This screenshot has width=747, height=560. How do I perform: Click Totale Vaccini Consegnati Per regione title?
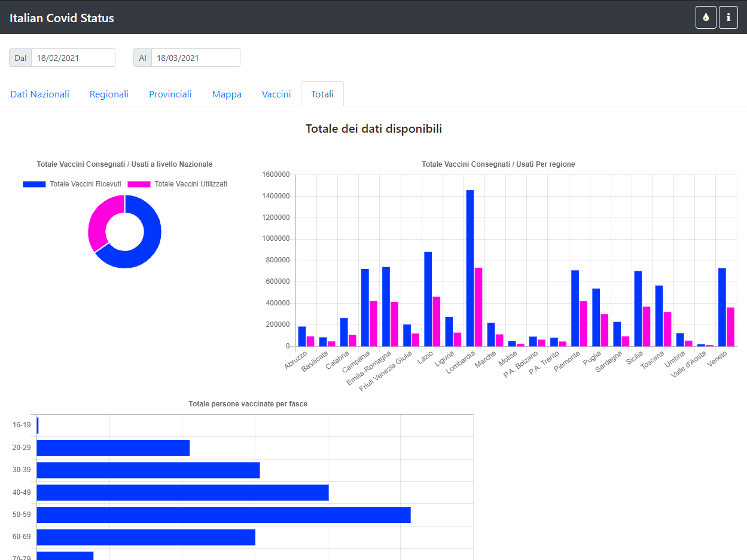click(498, 164)
